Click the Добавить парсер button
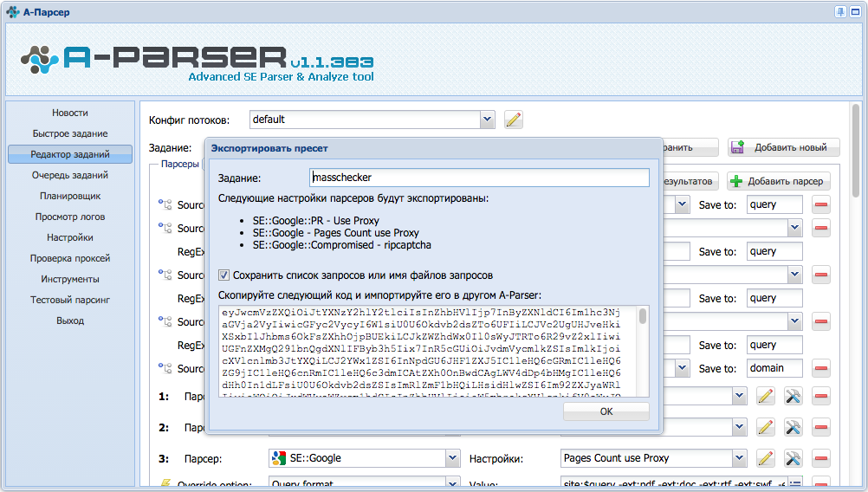 [x=778, y=182]
